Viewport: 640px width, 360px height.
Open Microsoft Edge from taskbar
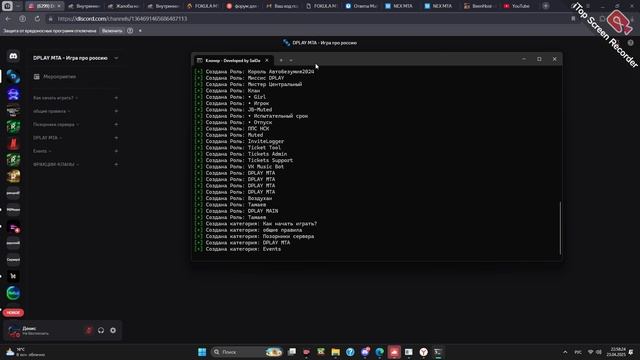point(380,352)
